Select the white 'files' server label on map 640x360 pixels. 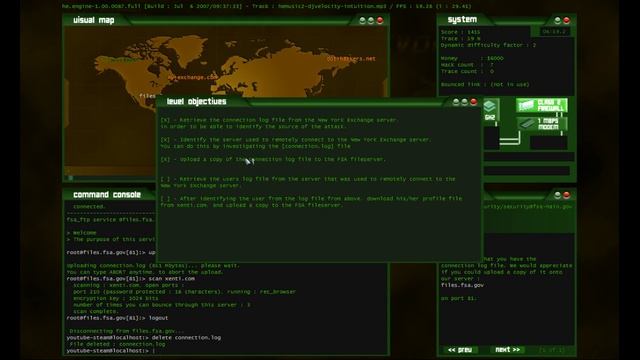coord(147,96)
